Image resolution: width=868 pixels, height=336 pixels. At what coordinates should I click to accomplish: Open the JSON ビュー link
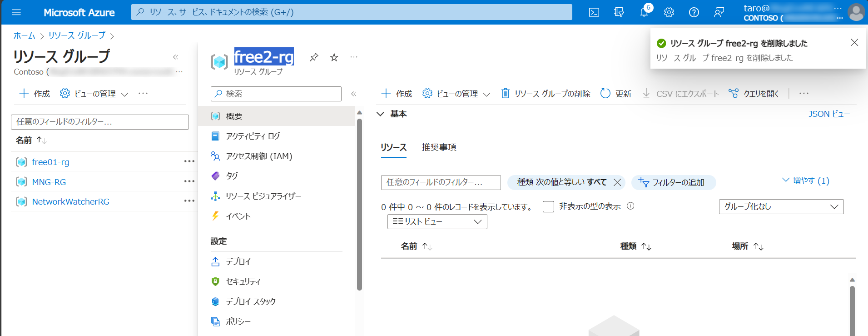click(829, 114)
